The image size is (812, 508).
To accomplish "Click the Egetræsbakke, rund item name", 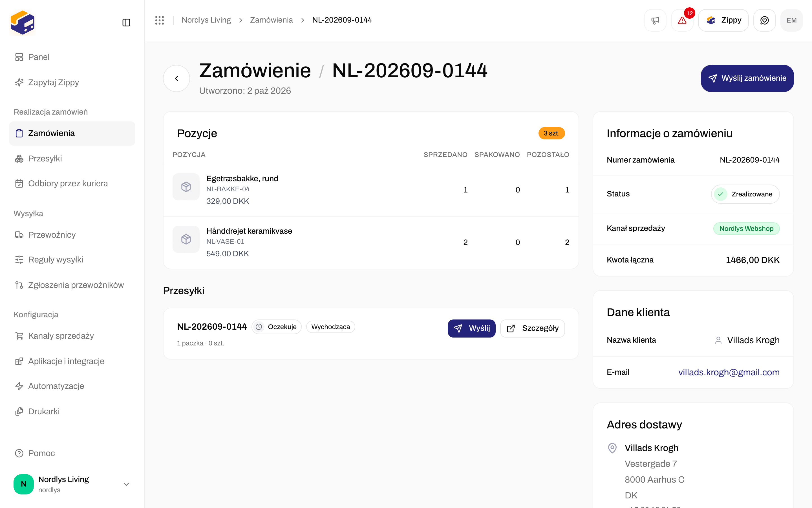I will 242,178.
